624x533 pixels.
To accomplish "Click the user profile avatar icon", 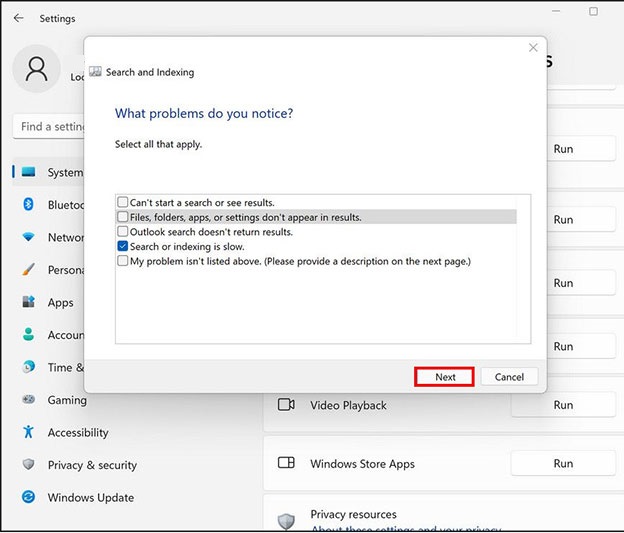I will tap(37, 69).
